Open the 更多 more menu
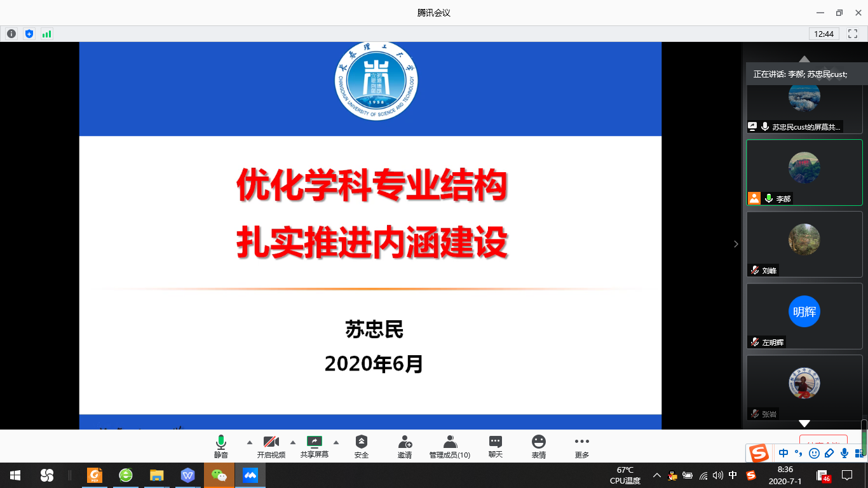 582,446
